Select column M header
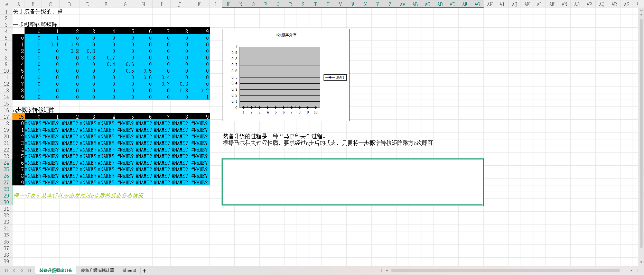Screen dimensions: 644x275 tap(228, 4)
